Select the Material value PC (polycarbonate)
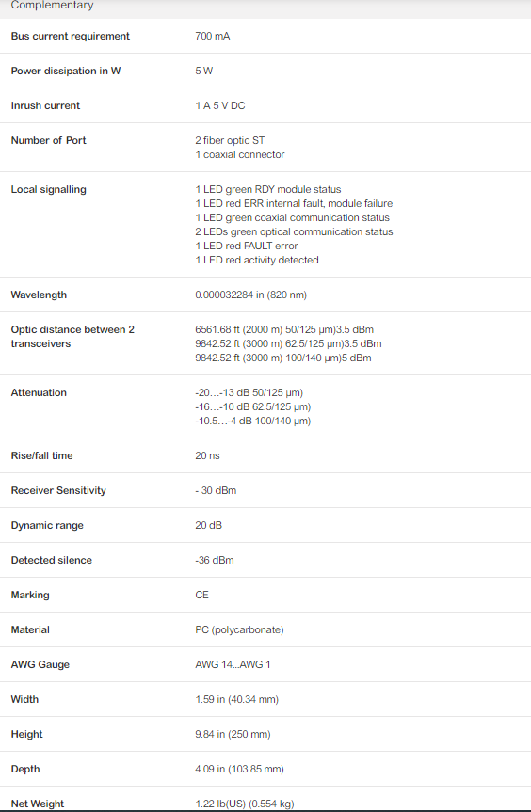531x812 pixels. click(239, 629)
